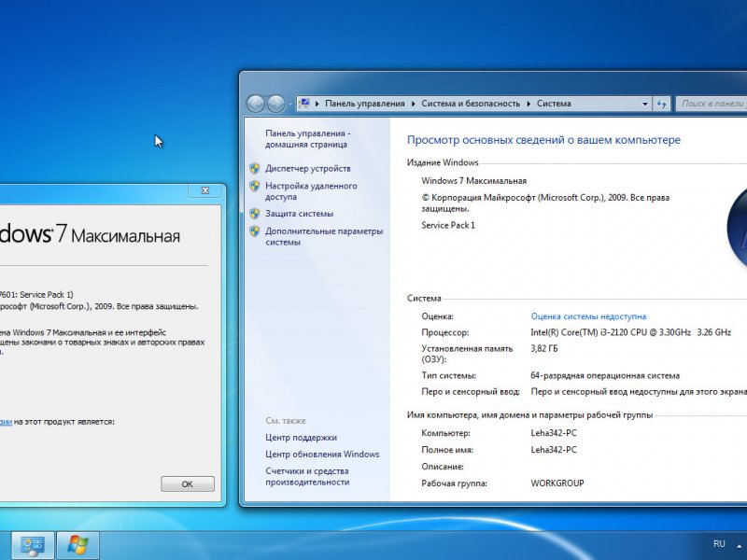Click the 3,82 ГБ installed memory value
Viewport: 747px width, 560px height.
click(544, 348)
